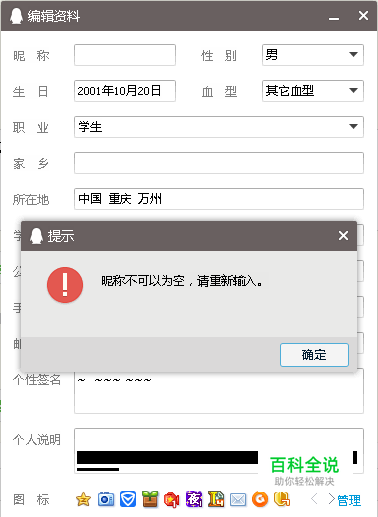
Task: Click the orange circular G icon
Action: [x=260, y=499]
